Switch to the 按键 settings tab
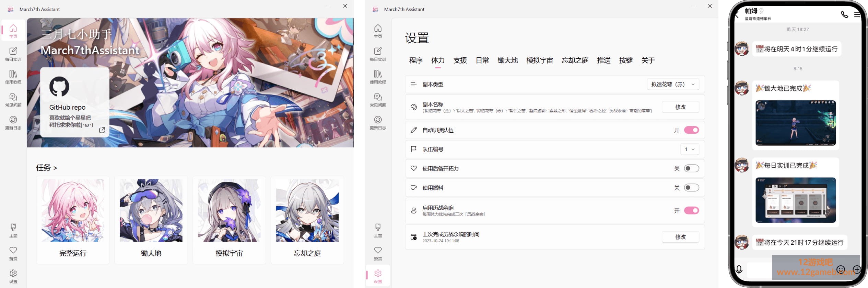Screen dimensions: 868x288 pos(626,60)
